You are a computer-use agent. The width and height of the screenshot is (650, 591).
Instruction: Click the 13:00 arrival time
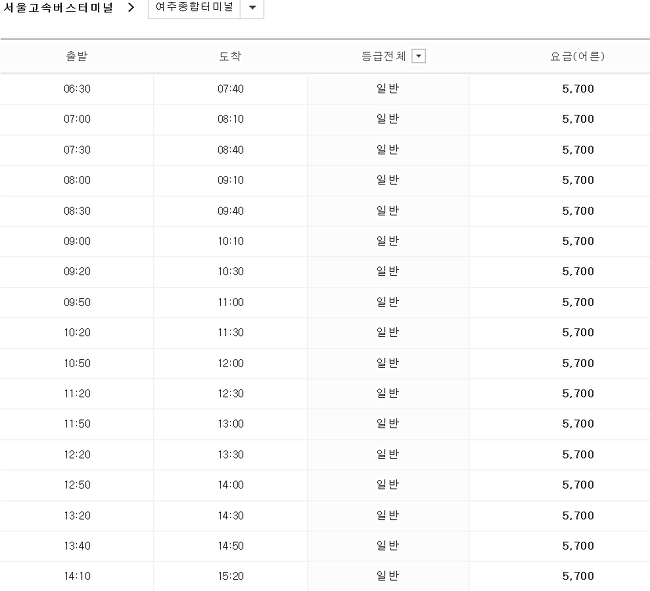pyautogui.click(x=230, y=424)
